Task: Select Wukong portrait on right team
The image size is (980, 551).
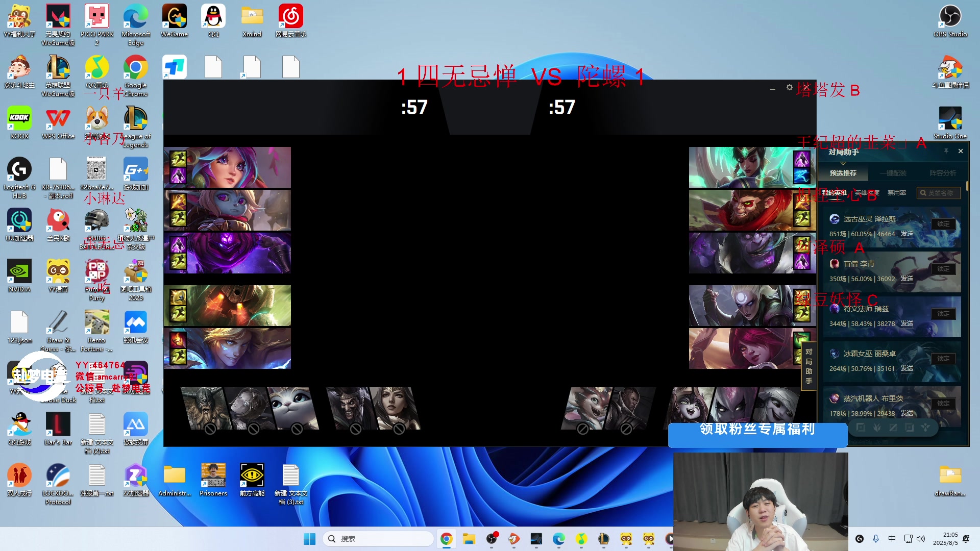Action: [752, 210]
